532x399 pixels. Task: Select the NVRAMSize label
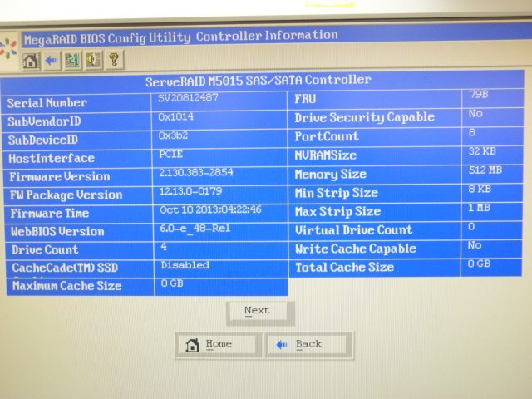pos(326,155)
